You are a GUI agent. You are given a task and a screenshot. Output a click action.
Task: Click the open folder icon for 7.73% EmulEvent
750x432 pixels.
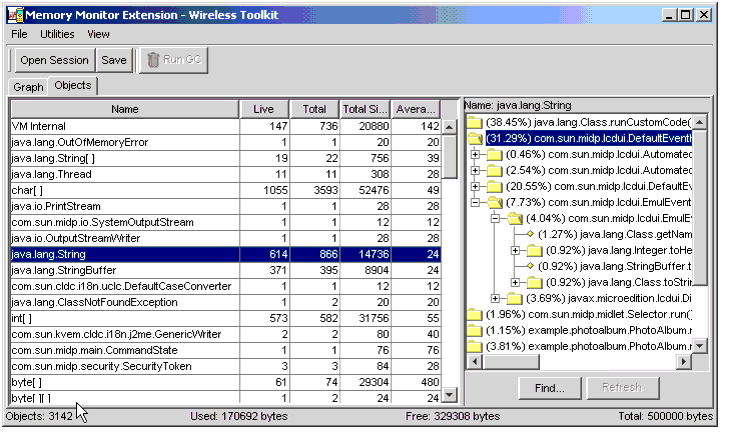(495, 203)
